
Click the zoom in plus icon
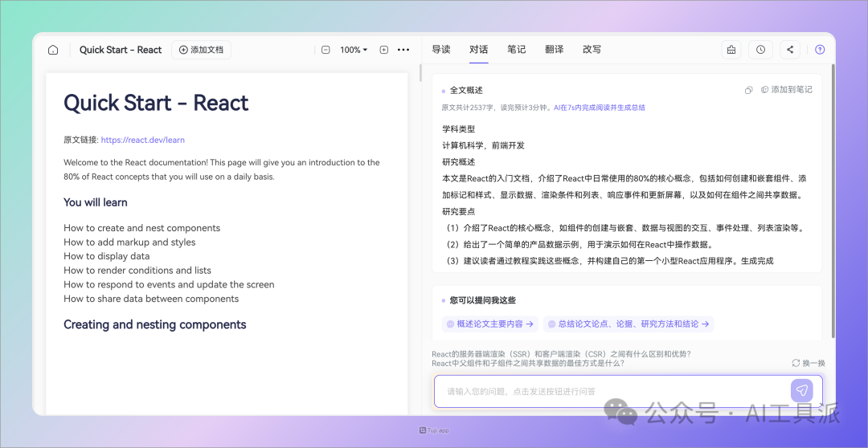coord(383,50)
